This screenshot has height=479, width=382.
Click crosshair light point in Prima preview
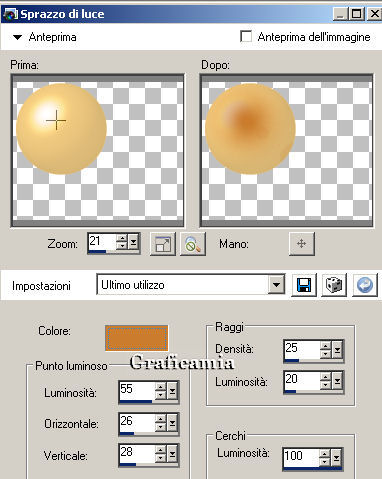56,120
